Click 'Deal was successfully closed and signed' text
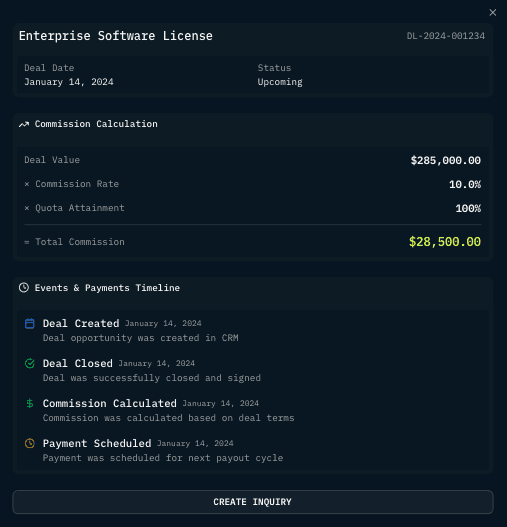The height and width of the screenshot is (527, 507). (152, 378)
